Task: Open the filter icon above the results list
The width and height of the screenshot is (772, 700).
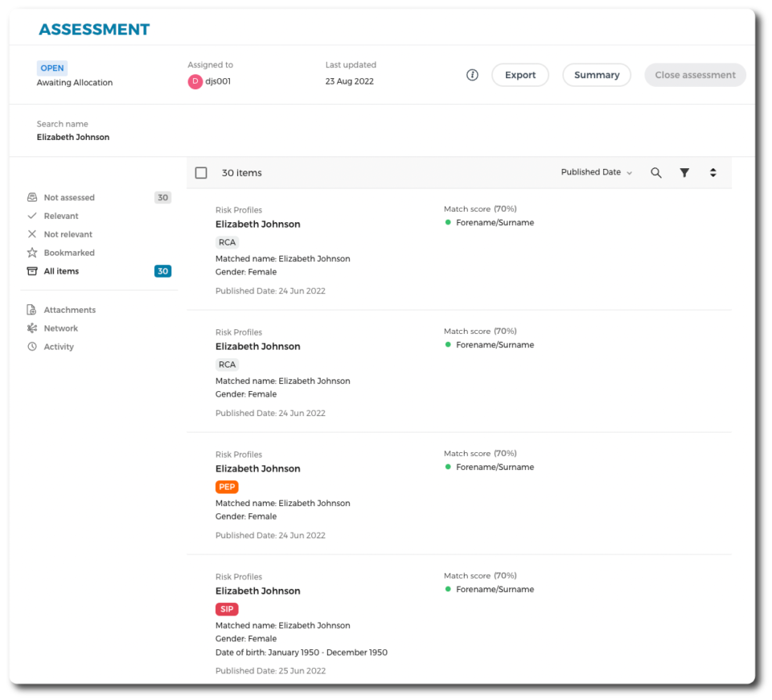Action: coord(684,172)
